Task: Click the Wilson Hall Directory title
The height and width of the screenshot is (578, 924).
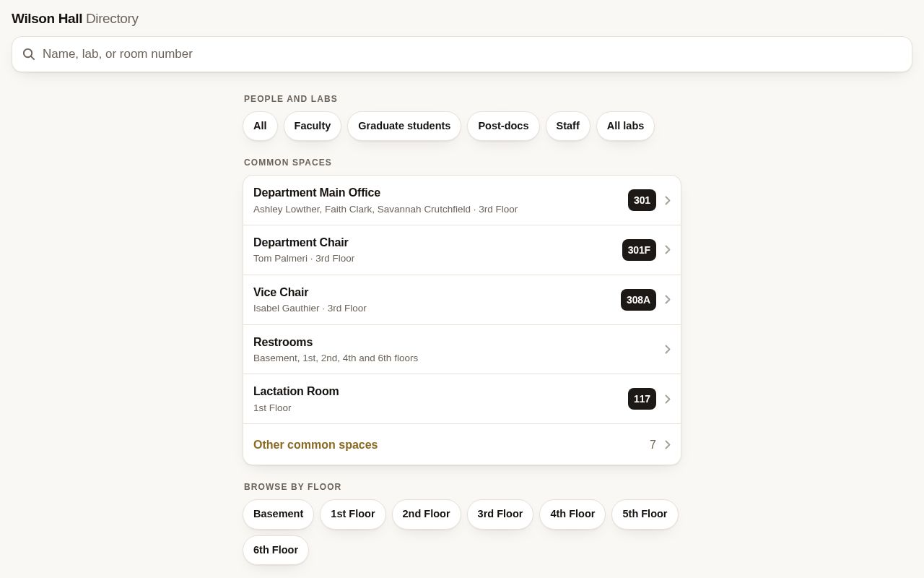Action: click(75, 19)
